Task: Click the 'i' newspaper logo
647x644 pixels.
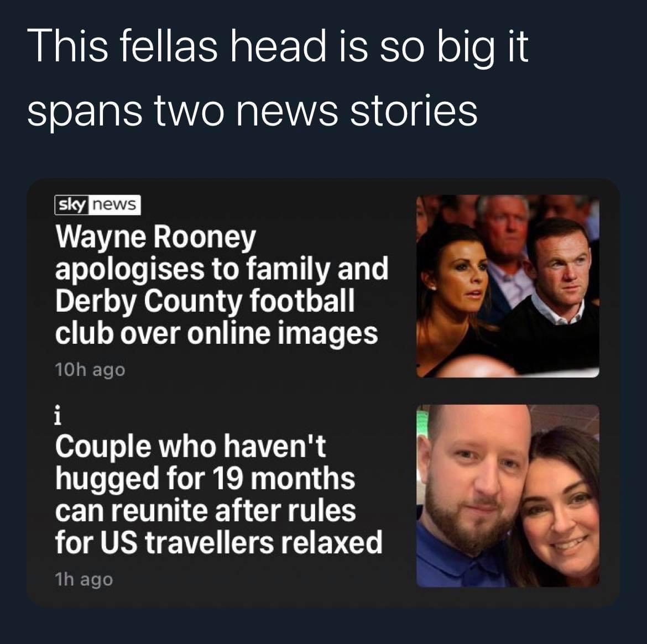Action: (x=58, y=416)
